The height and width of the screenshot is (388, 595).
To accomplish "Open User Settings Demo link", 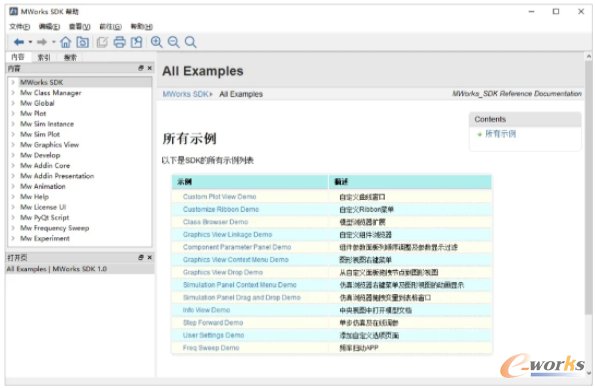I will click(x=213, y=335).
